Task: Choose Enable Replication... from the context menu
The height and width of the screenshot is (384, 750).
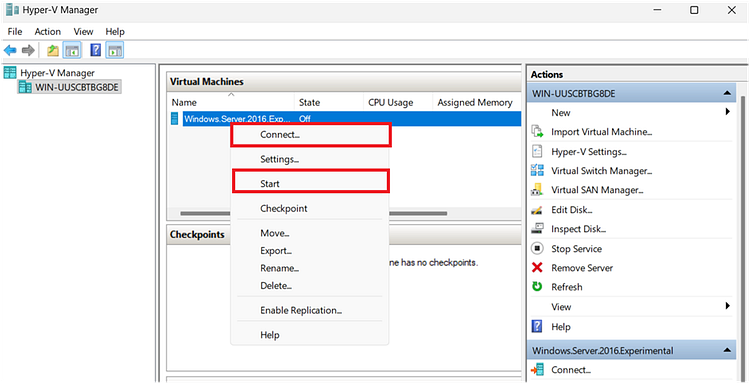Action: click(309, 310)
